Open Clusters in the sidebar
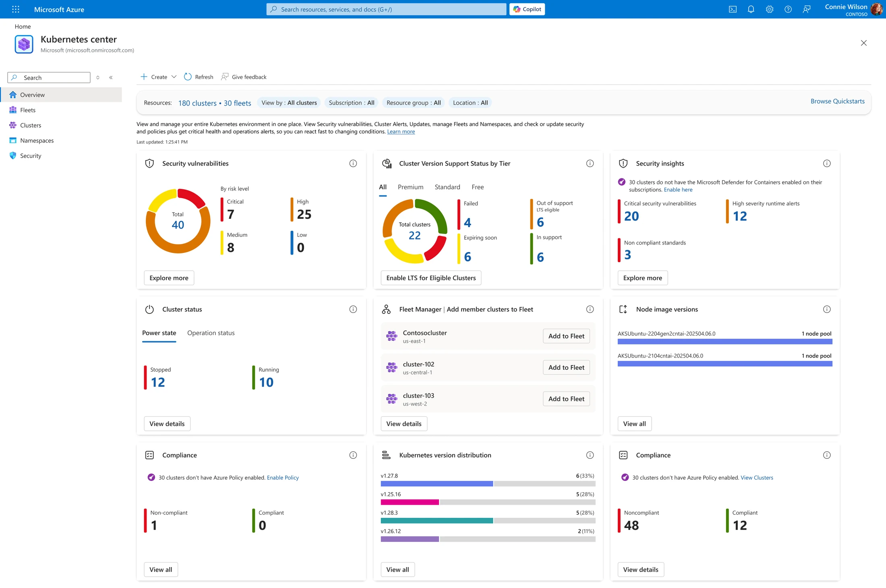 click(61, 125)
